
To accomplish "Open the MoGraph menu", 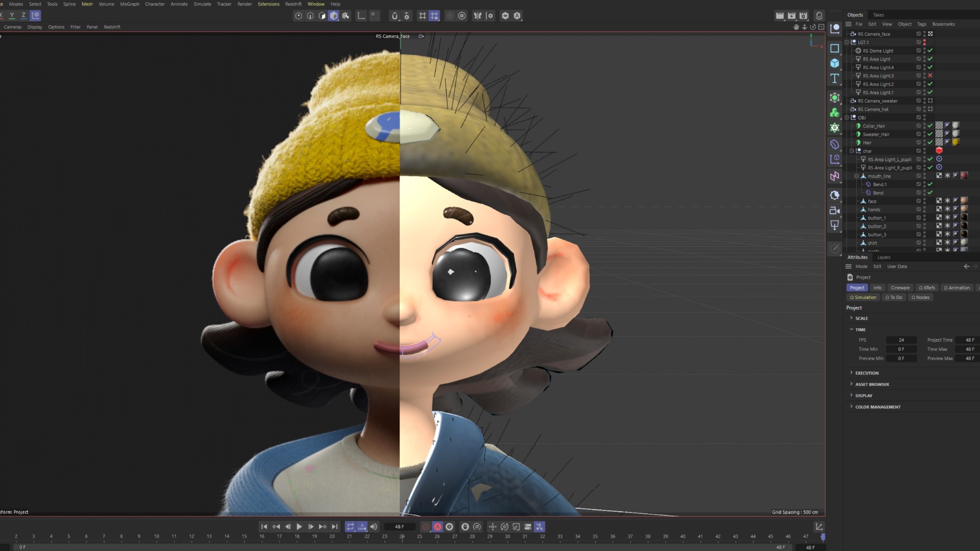I will (x=130, y=4).
